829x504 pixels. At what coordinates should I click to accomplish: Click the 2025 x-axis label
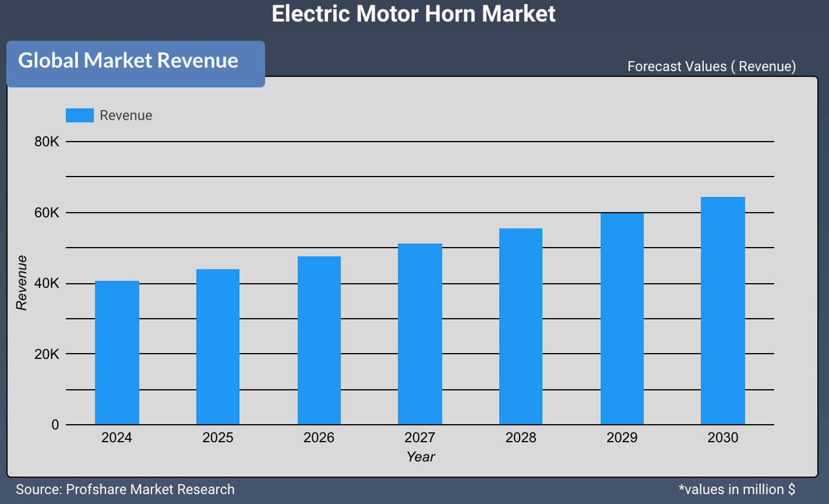pos(218,438)
